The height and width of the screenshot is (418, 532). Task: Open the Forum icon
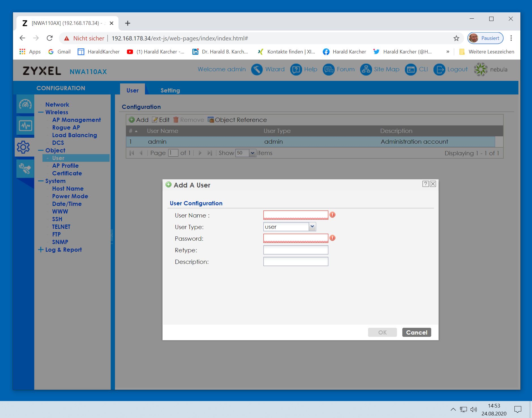click(328, 70)
